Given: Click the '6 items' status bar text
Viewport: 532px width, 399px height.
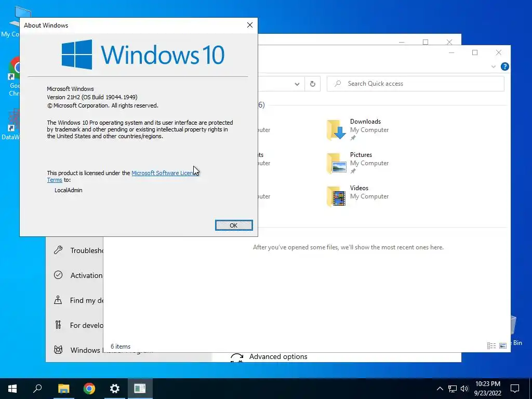Looking at the screenshot, I should click(x=121, y=347).
